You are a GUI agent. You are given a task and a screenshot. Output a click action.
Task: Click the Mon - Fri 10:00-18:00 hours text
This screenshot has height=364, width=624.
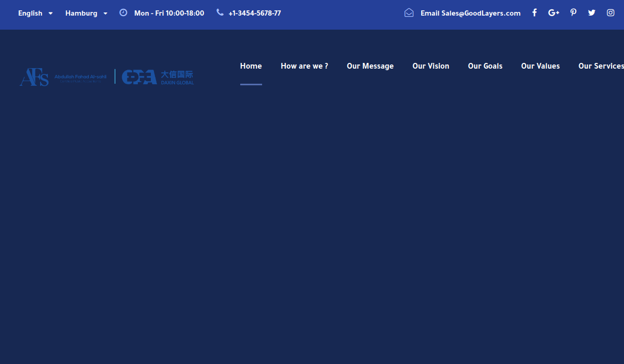pyautogui.click(x=169, y=14)
